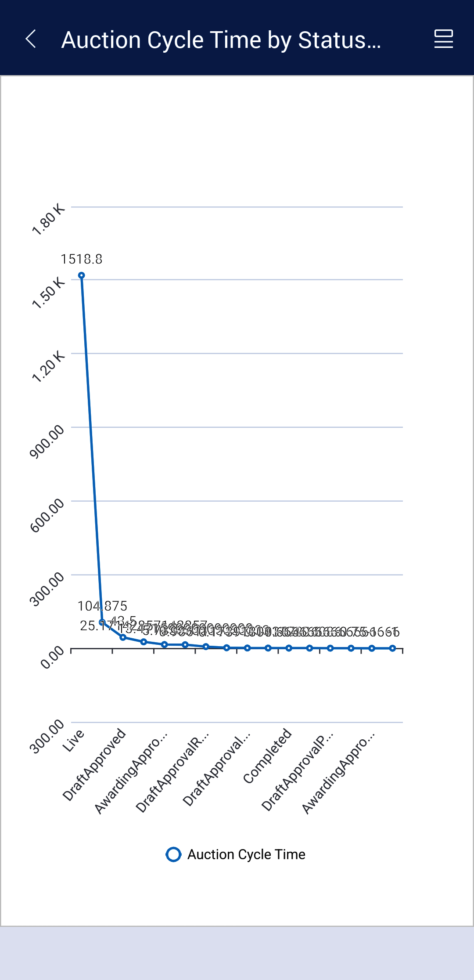474x980 pixels.
Task: Tap the truncated report title in header
Action: click(x=221, y=40)
